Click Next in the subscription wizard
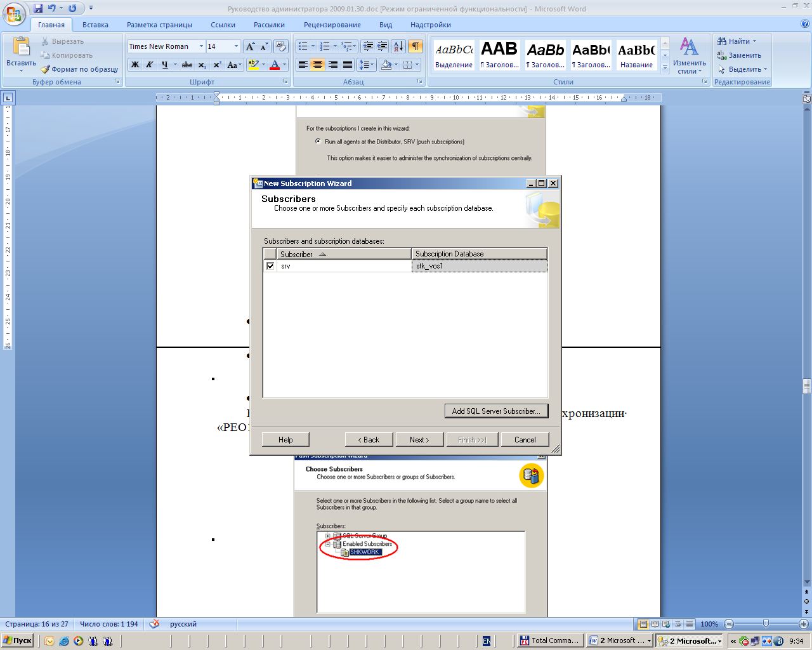Viewport: 812px width, 650px height. (419, 440)
